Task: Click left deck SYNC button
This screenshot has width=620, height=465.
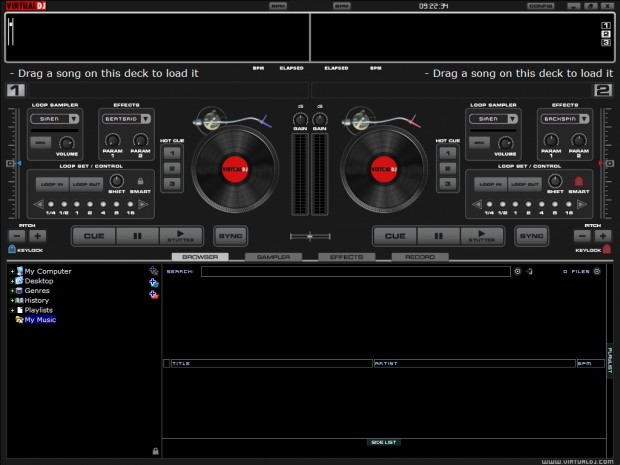Action: tap(231, 236)
